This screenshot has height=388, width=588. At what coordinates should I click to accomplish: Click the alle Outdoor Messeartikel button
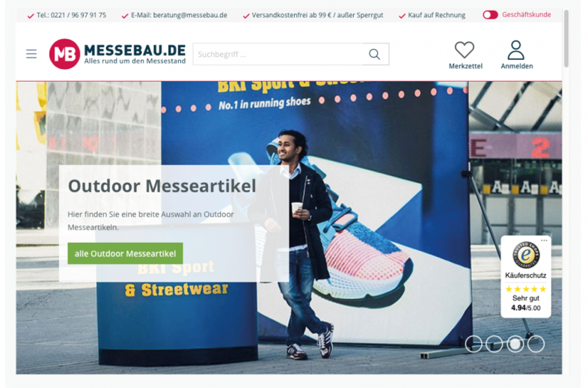coord(125,253)
